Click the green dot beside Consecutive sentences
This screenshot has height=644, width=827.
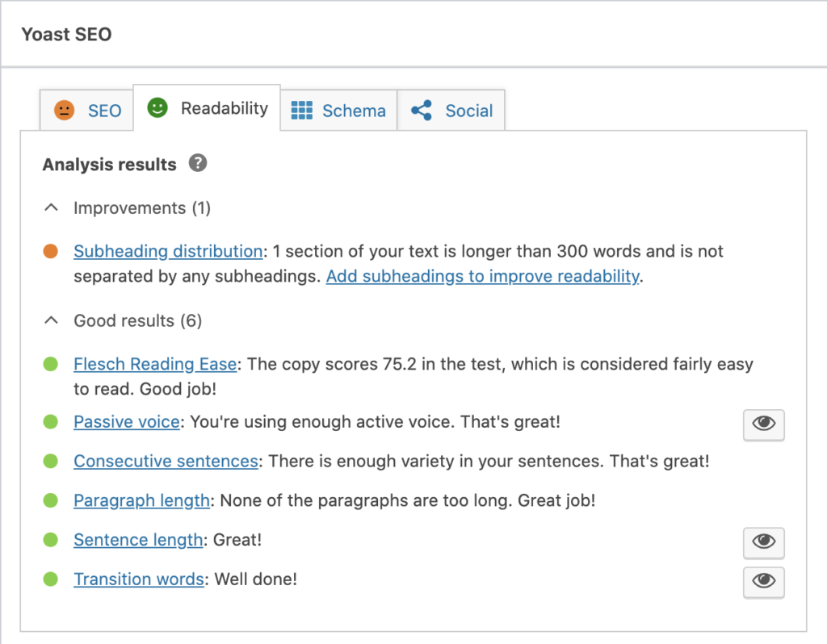click(x=51, y=461)
